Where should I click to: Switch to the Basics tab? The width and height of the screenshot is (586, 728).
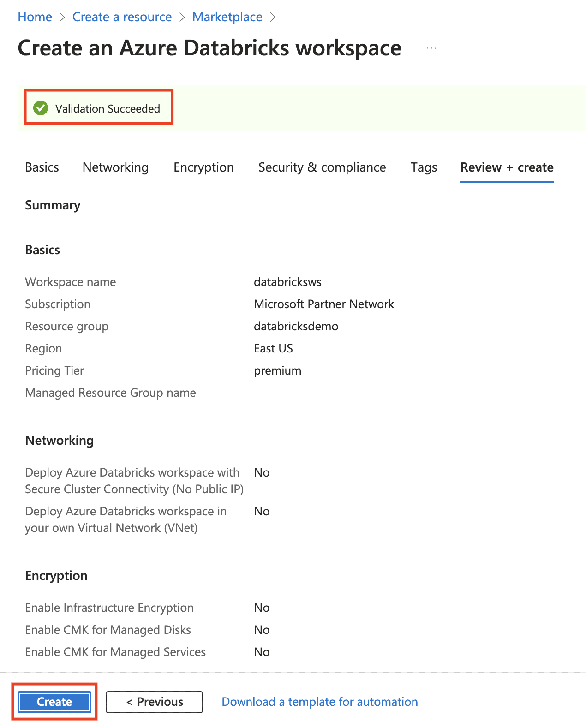(42, 167)
